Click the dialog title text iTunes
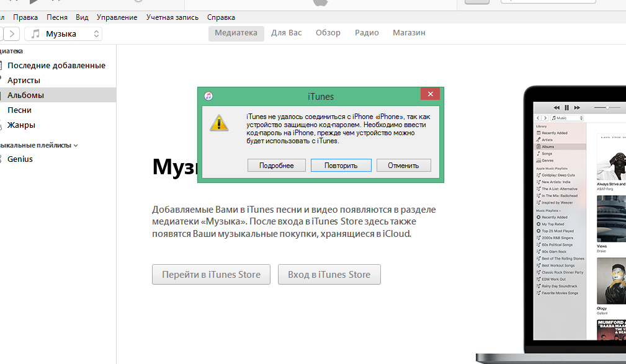 pyautogui.click(x=321, y=97)
